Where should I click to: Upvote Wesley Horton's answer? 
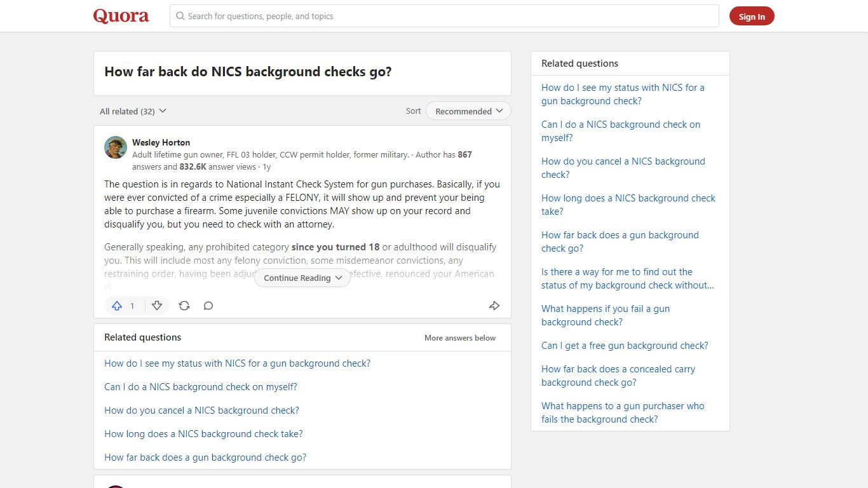pyautogui.click(x=117, y=306)
